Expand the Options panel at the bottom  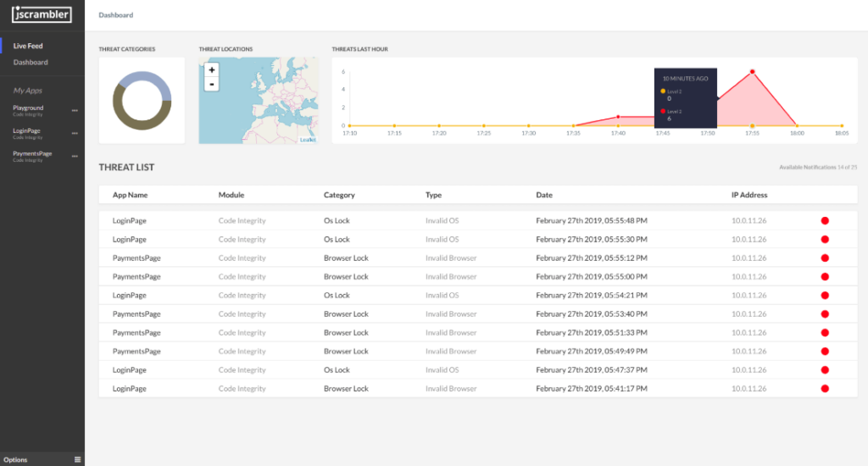16,459
